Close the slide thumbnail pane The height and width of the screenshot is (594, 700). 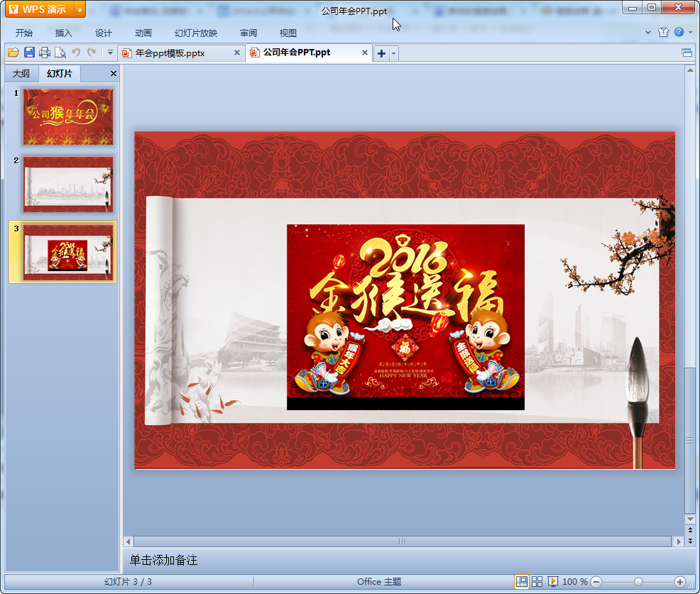pos(114,74)
